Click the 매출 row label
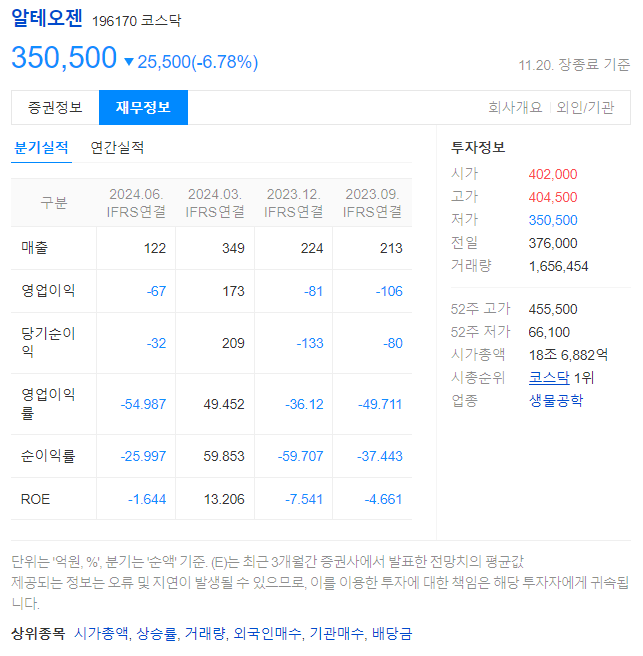The height and width of the screenshot is (656, 643). point(34,248)
